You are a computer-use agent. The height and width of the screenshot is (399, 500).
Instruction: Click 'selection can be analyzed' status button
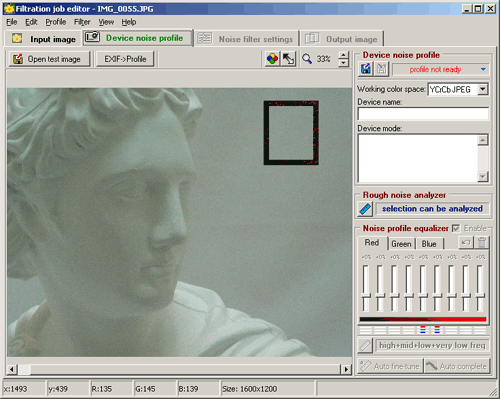pos(432,209)
